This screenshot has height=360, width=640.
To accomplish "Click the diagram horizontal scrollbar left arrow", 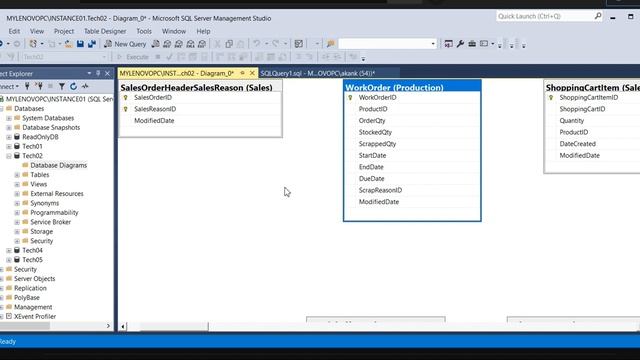I will (123, 326).
